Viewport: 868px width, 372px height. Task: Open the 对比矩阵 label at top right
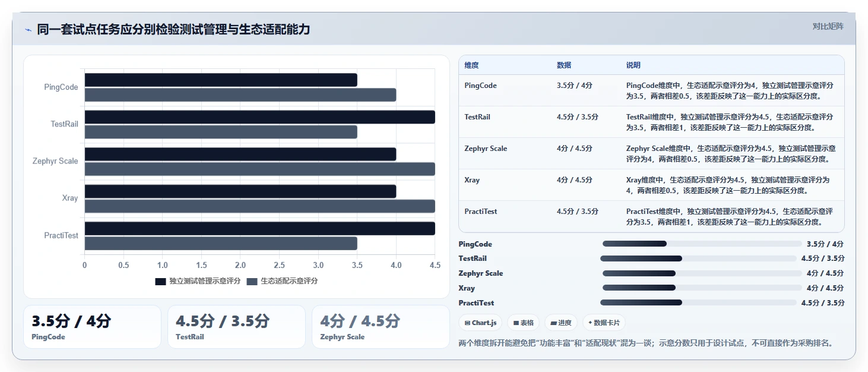828,26
